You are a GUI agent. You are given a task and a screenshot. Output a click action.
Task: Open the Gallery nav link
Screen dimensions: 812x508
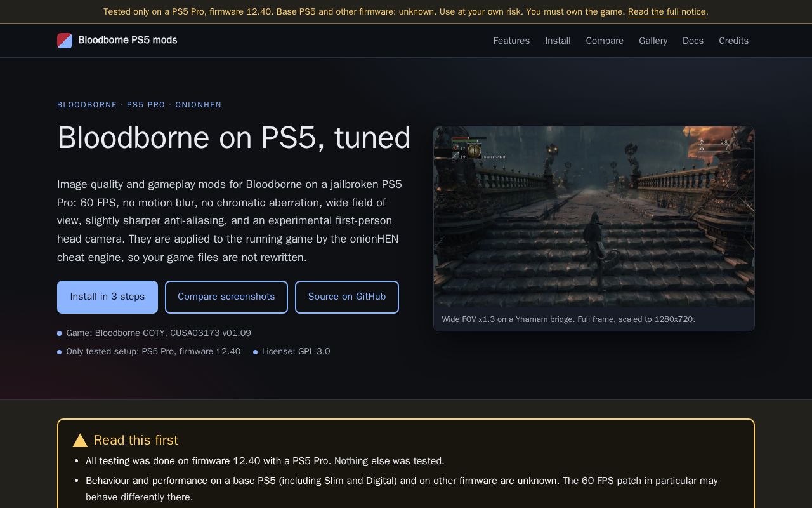653,41
